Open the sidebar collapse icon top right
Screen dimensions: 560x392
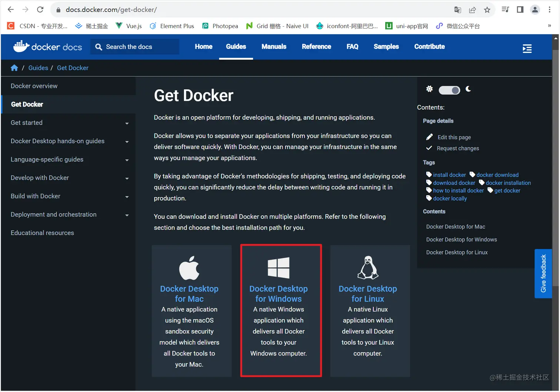[x=527, y=48]
